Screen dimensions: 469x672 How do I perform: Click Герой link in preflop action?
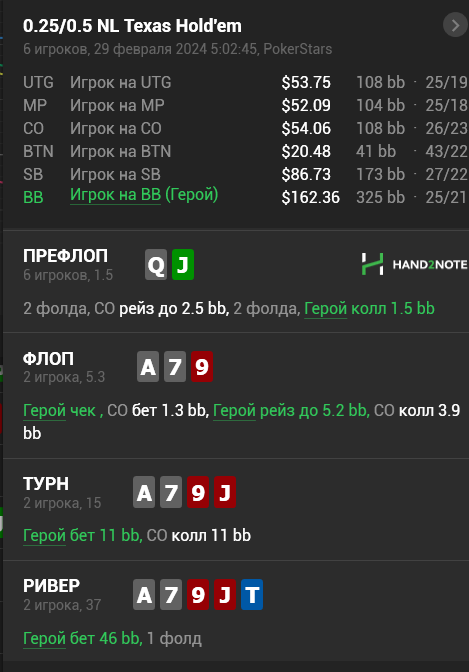[325, 309]
